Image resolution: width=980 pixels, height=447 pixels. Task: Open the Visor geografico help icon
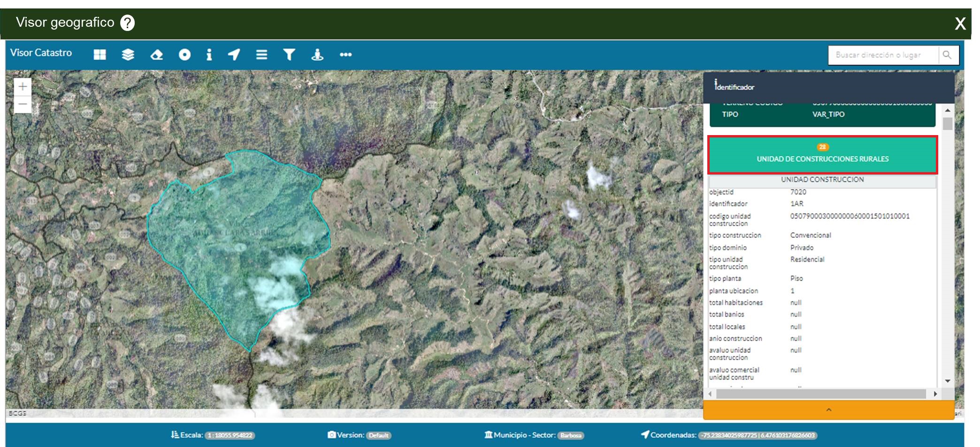pyautogui.click(x=127, y=23)
